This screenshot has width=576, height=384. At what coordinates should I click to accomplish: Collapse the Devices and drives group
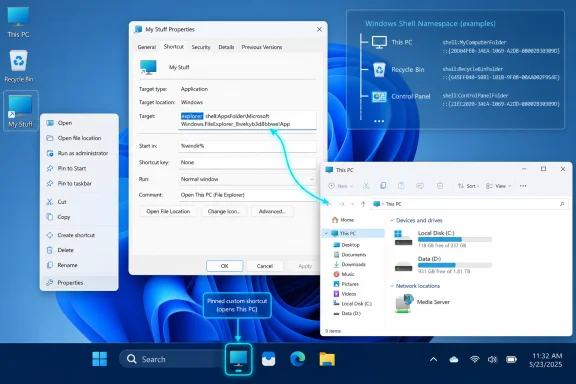tap(392, 220)
